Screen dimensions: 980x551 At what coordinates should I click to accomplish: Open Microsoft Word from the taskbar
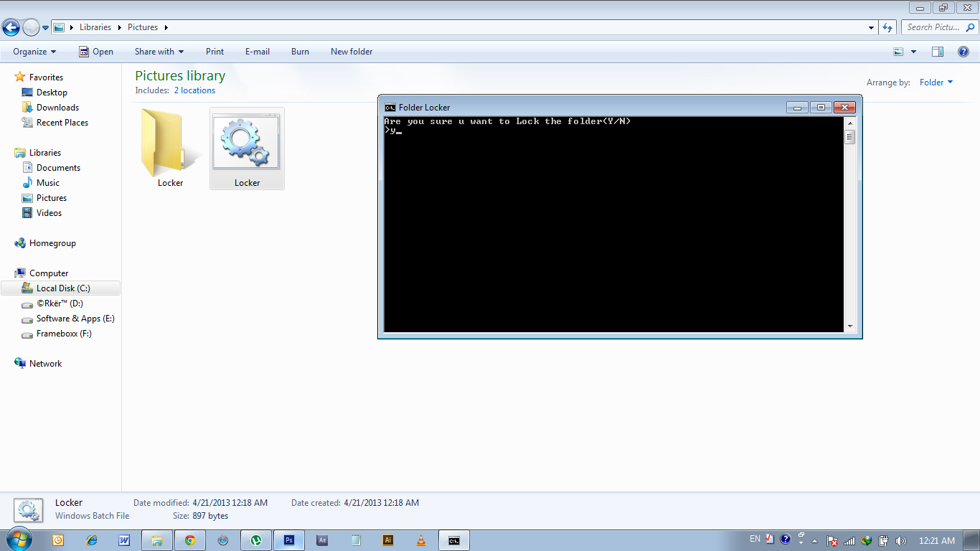(x=124, y=540)
